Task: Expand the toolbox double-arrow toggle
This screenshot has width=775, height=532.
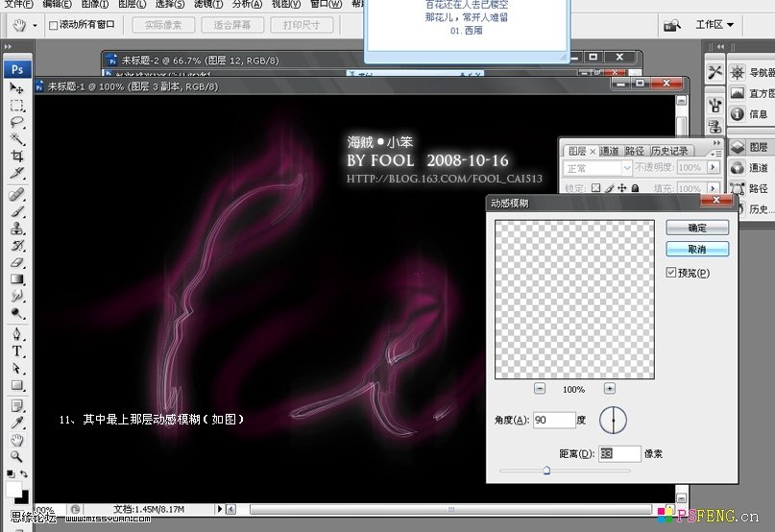Action: tap(8, 46)
